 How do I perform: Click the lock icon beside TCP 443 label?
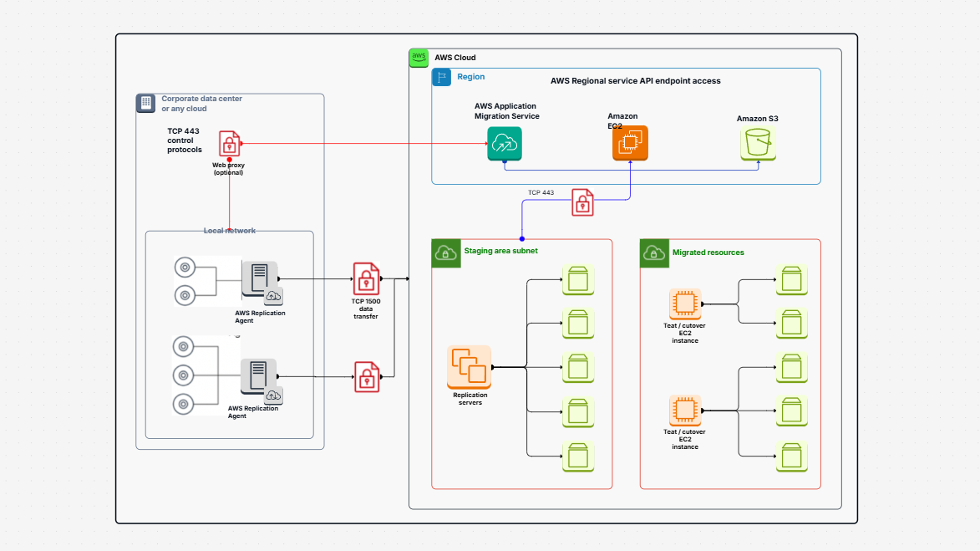[x=582, y=202]
